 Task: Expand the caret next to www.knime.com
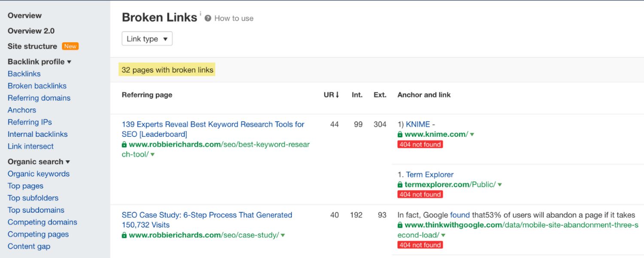click(471, 134)
